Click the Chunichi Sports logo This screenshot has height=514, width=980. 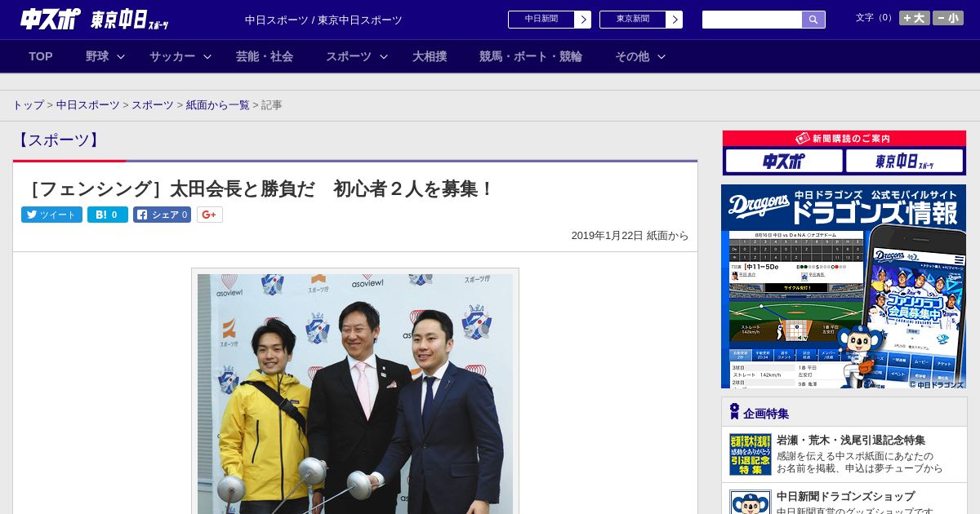[x=51, y=19]
